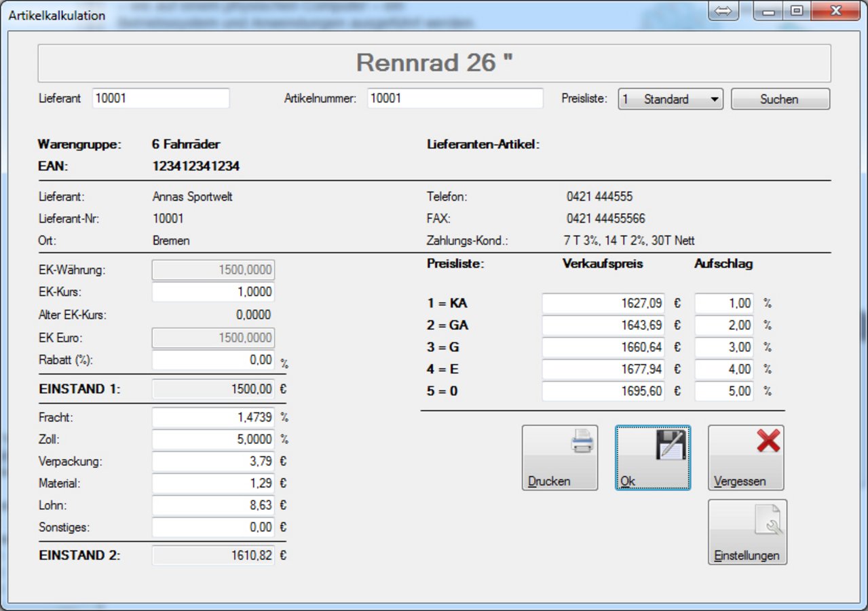Click the G Verkaufspreis field 1660,64

pyautogui.click(x=603, y=347)
